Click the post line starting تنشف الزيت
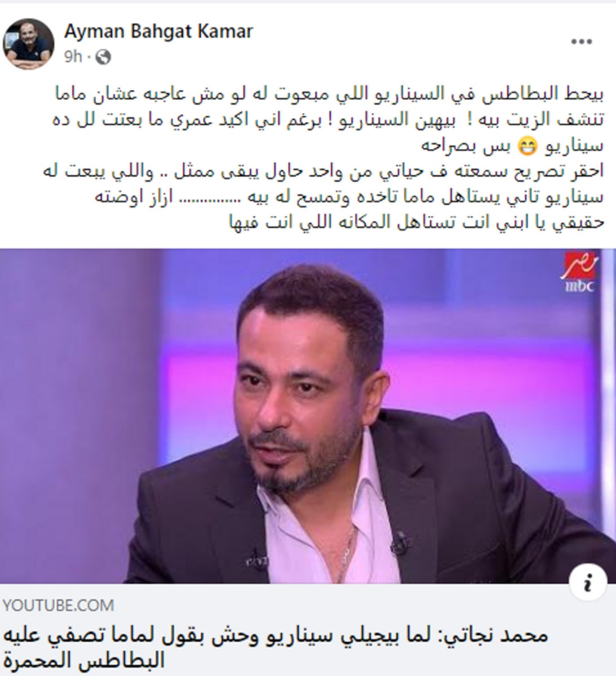 (332, 120)
